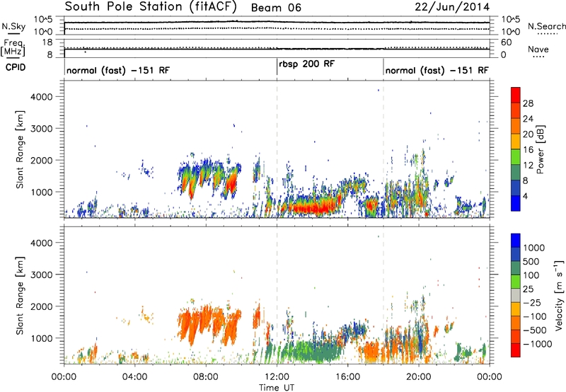The image size is (566, 392).
Task: Click the dashed 18:00 marker in velocity panel
Action: coord(383,294)
